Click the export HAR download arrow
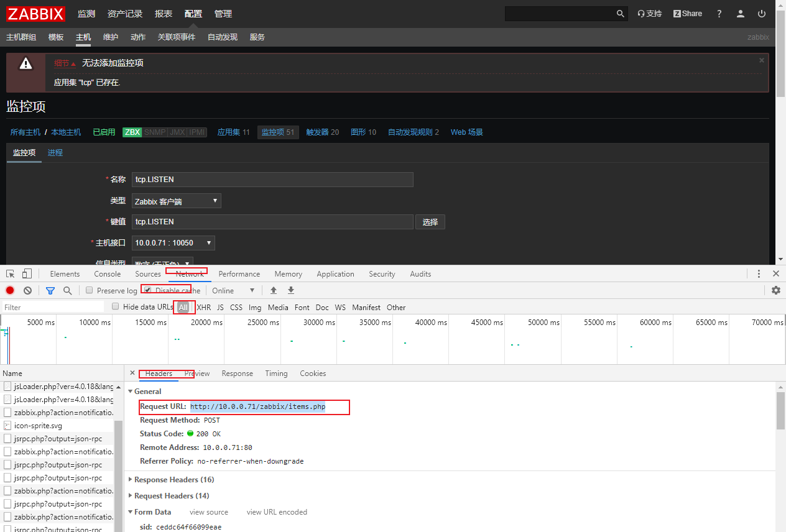Image resolution: width=786 pixels, height=532 pixels. point(291,290)
